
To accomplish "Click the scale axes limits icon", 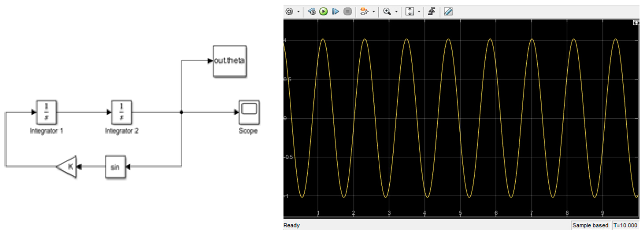I will pos(409,12).
